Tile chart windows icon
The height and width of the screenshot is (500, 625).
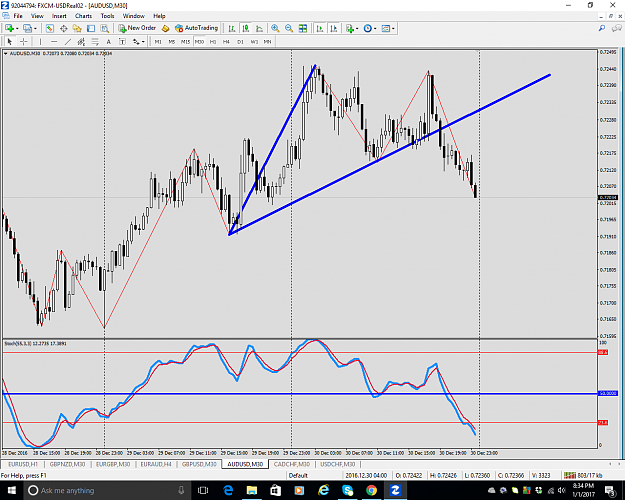[x=303, y=28]
